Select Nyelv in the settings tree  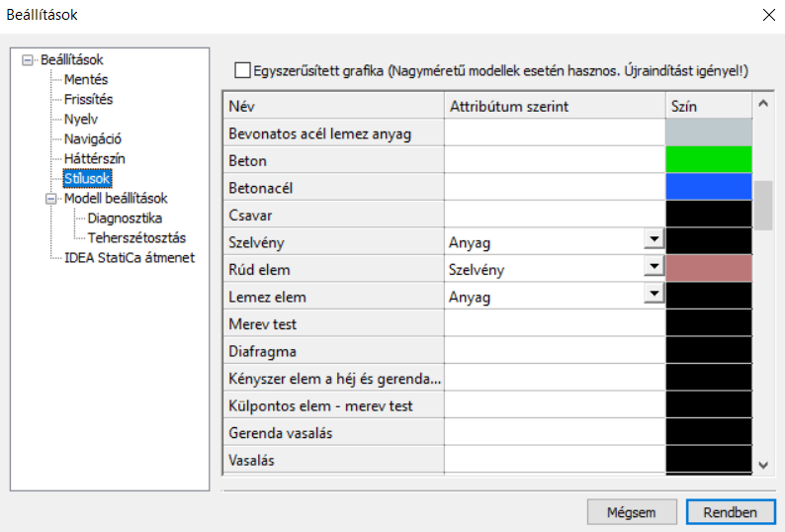[81, 119]
